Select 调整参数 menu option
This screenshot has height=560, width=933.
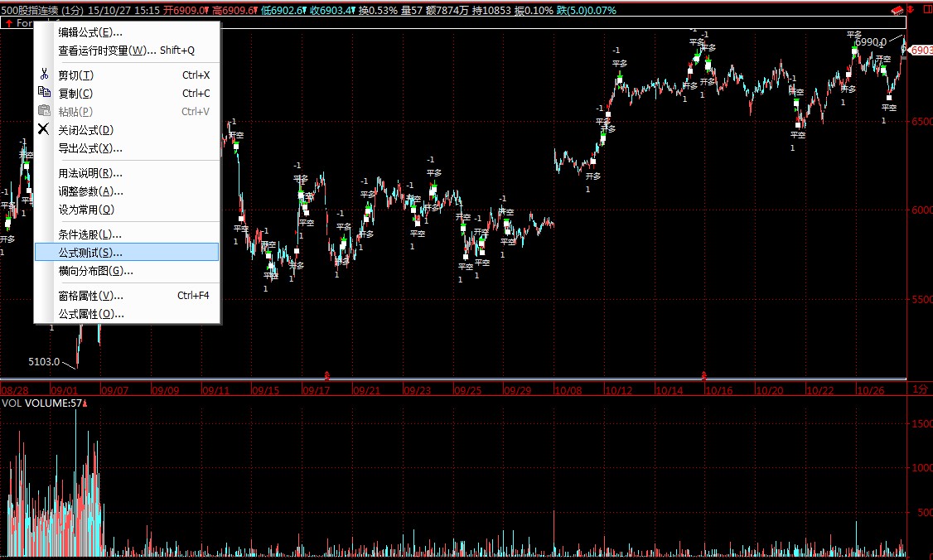[89, 191]
